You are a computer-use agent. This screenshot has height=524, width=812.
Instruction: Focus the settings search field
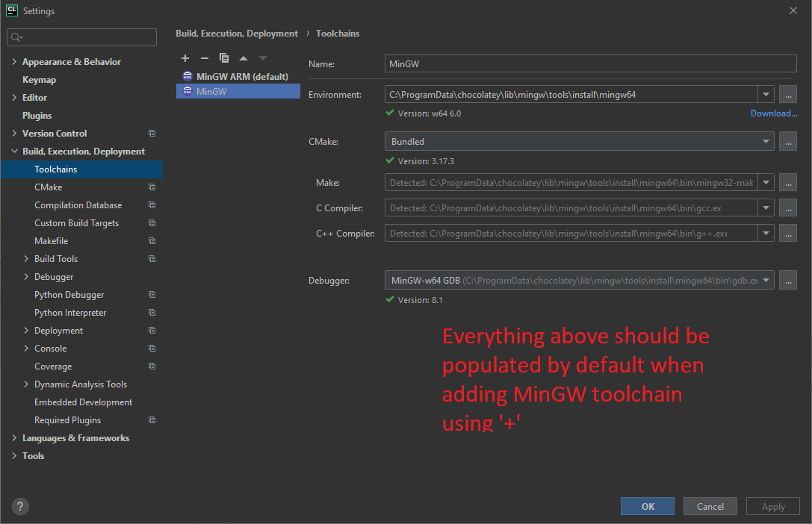(x=82, y=37)
